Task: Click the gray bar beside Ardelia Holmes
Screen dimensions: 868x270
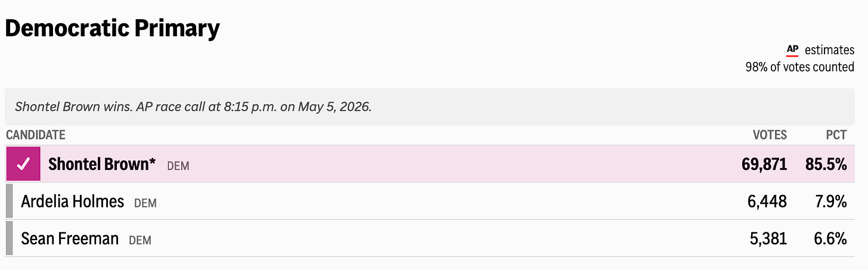Action: point(9,201)
